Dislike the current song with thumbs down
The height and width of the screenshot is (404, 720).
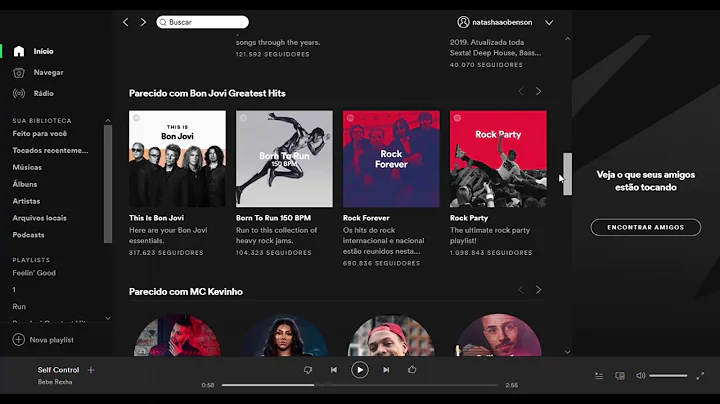coord(308,370)
